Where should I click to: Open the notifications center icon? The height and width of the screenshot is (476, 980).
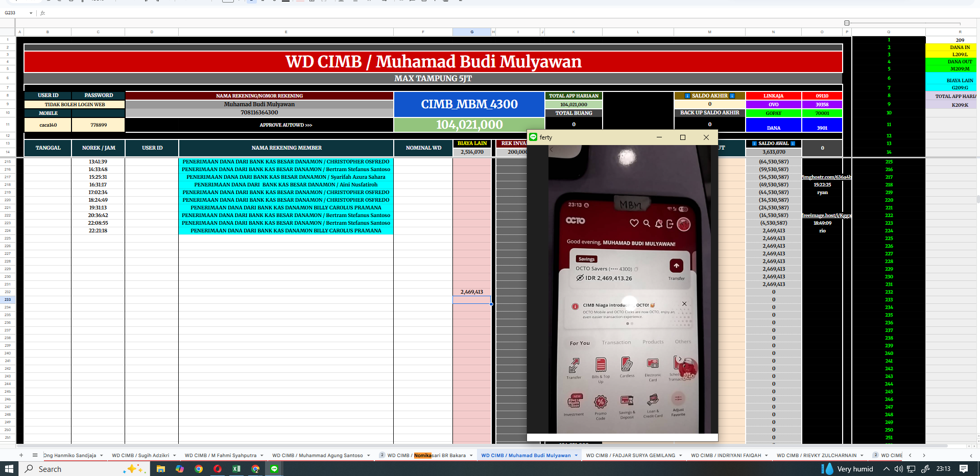[x=964, y=469]
